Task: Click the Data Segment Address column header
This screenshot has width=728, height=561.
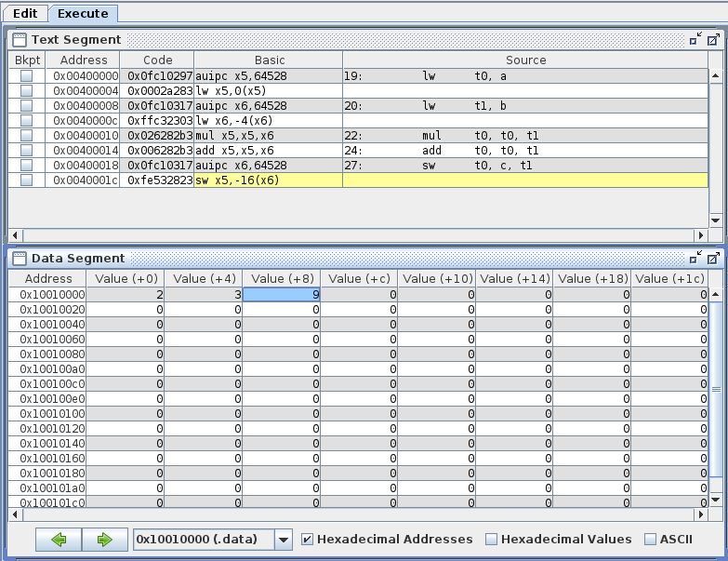Action: (47, 279)
